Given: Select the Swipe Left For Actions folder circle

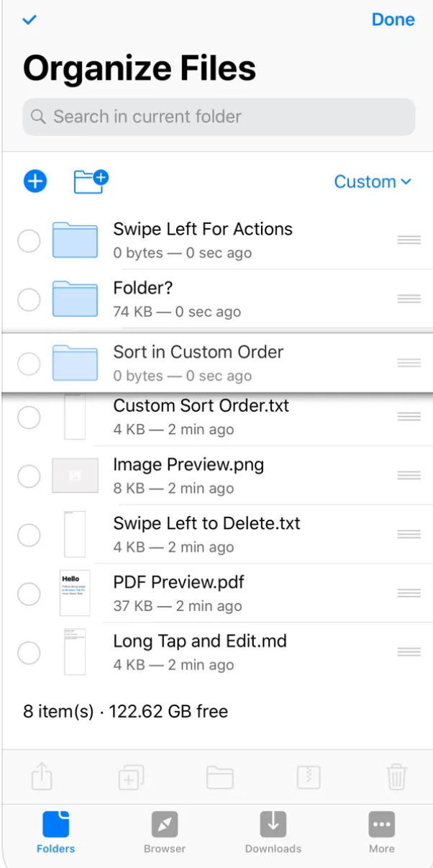Looking at the screenshot, I should point(29,241).
